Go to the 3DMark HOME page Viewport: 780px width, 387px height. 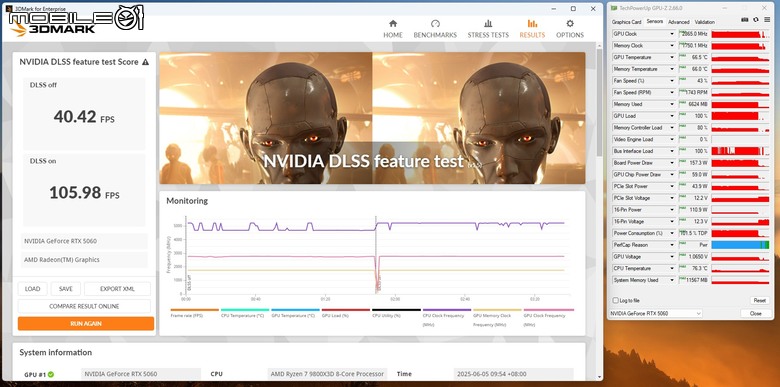click(393, 29)
